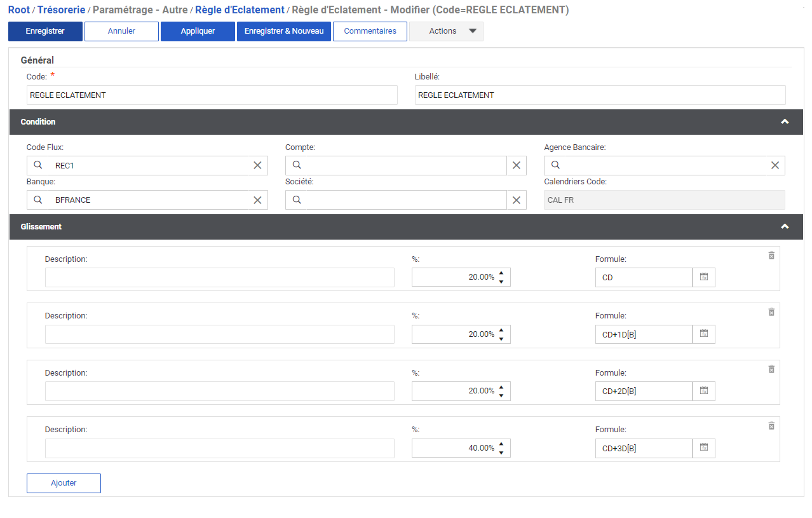Click the Enregistrer button
Image resolution: width=812 pixels, height=518 pixels.
45,31
